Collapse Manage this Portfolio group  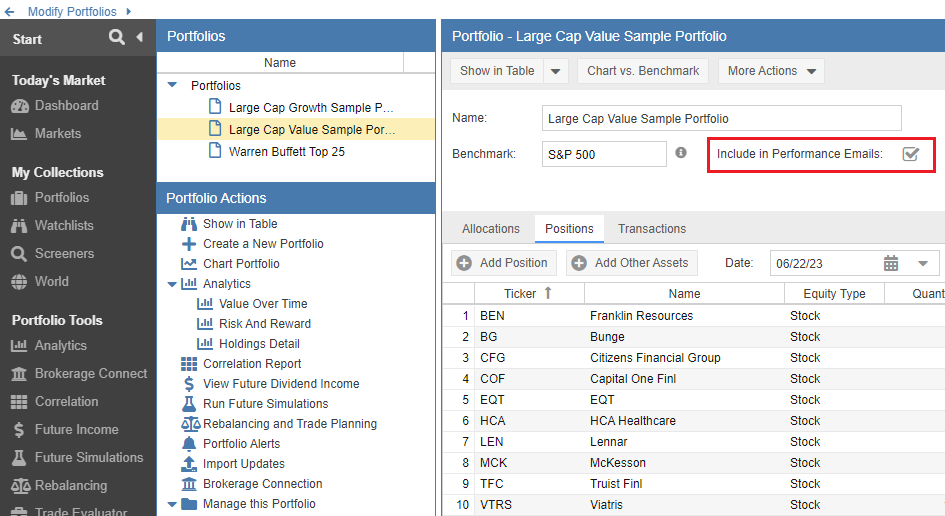(172, 504)
